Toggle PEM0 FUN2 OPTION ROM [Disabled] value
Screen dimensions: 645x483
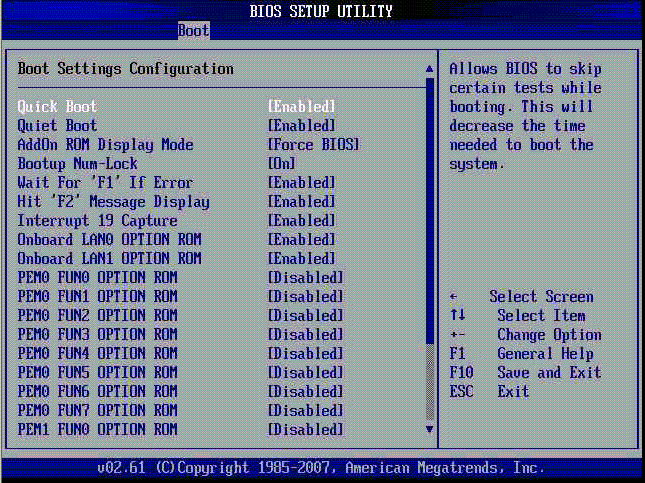[306, 316]
